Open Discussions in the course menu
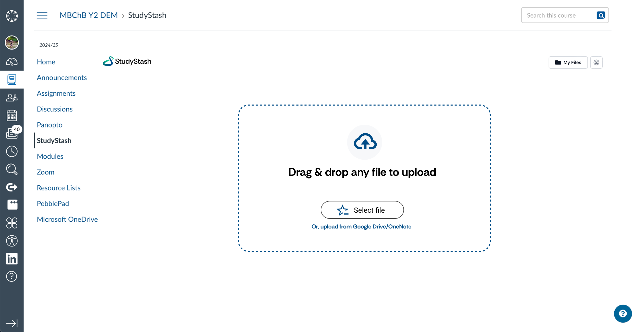Image resolution: width=644 pixels, height=332 pixels. tap(55, 109)
